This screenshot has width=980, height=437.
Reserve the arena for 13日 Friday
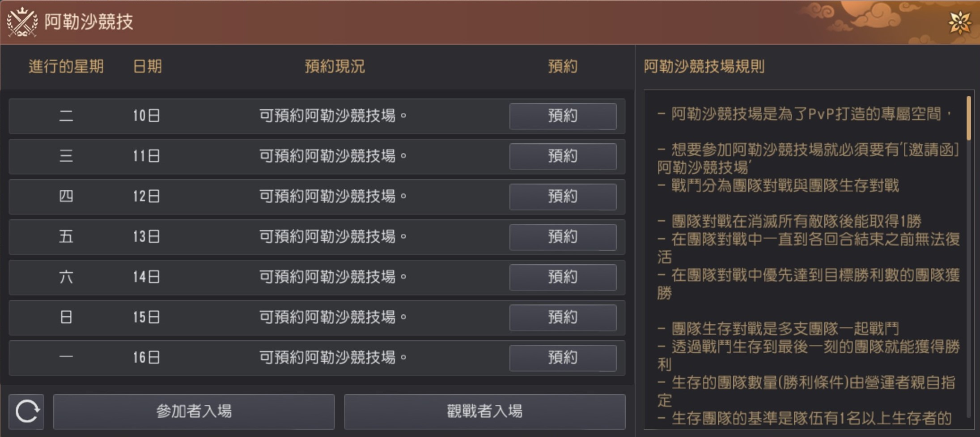(x=563, y=237)
